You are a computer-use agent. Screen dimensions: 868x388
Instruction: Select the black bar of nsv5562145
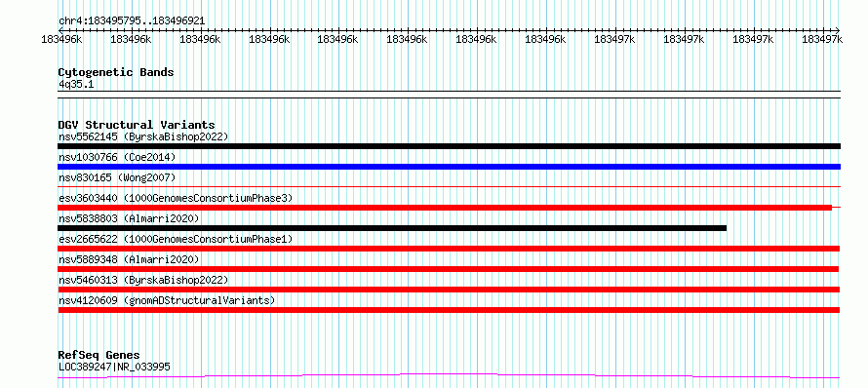[x=449, y=146]
